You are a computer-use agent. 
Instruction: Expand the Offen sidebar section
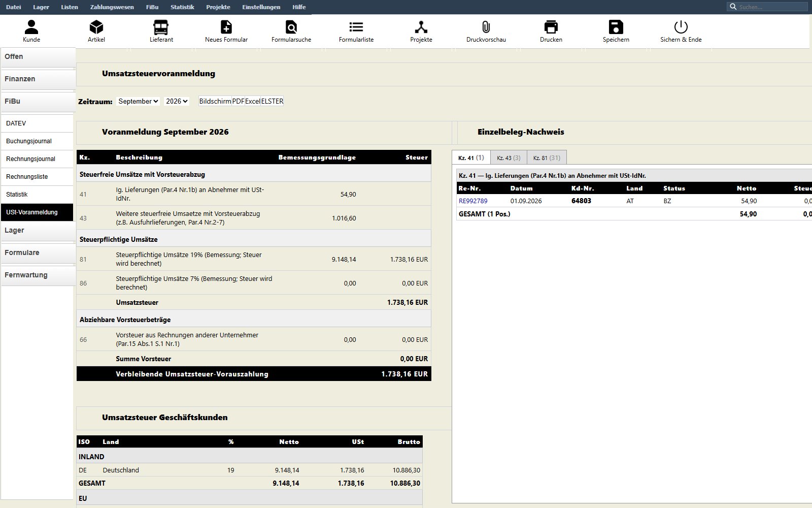pos(38,57)
